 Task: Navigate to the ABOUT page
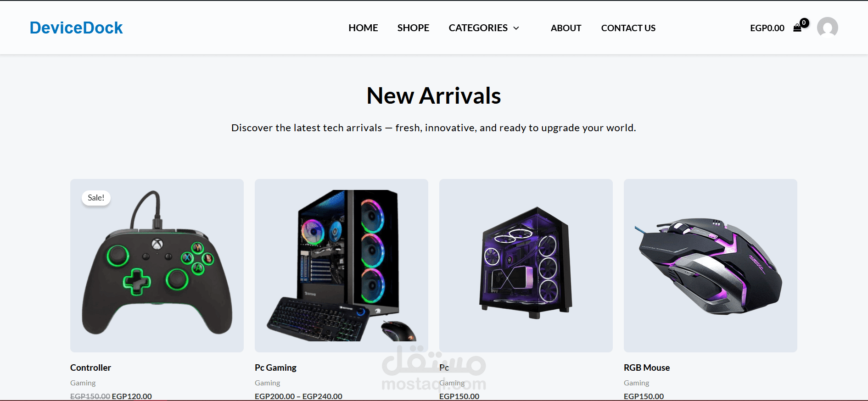pos(566,28)
